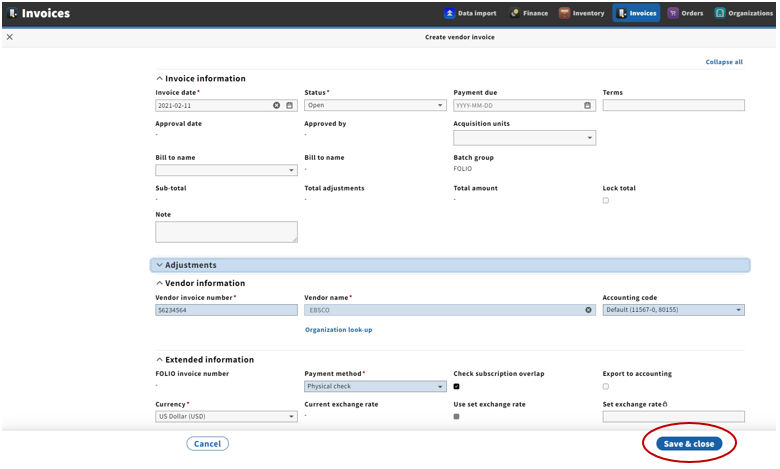Click Collapse all link

(x=724, y=62)
